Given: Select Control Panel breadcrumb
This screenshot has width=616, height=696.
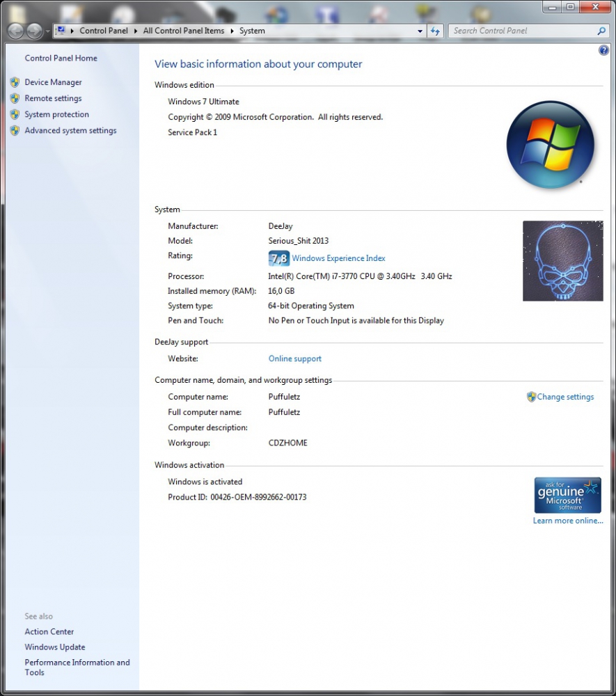Looking at the screenshot, I should [x=104, y=31].
